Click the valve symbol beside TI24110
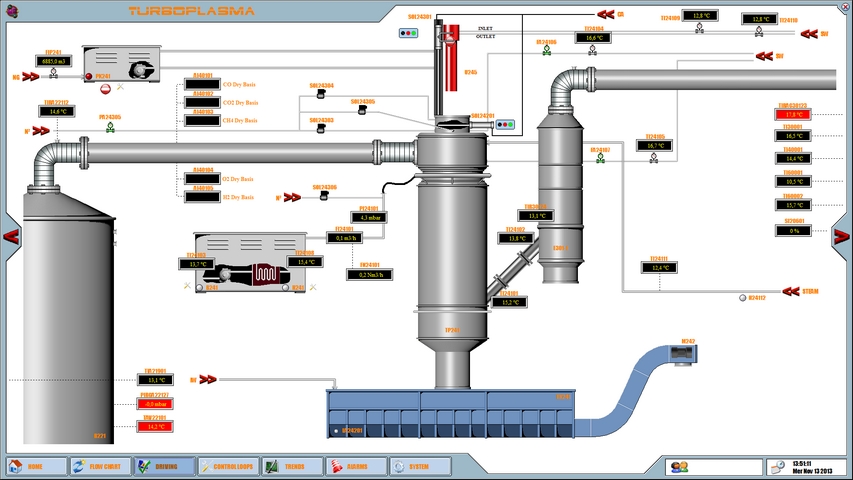This screenshot has width=853, height=480. click(759, 32)
